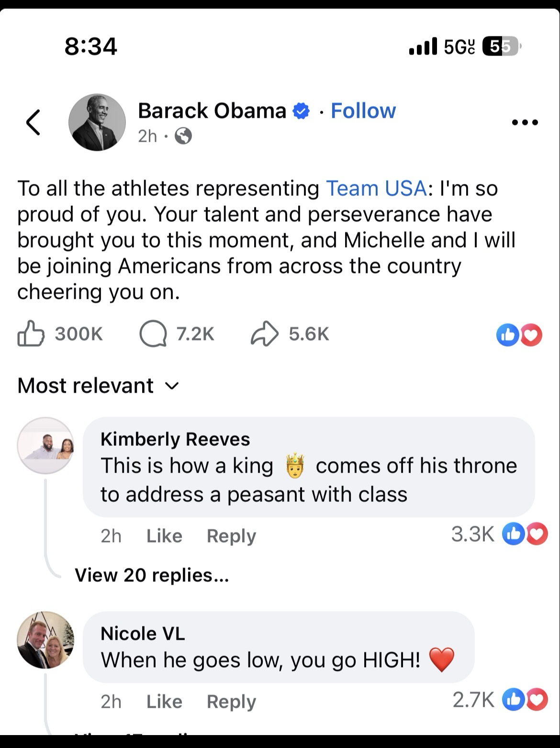Follow Barack Obama's page

[x=363, y=111]
